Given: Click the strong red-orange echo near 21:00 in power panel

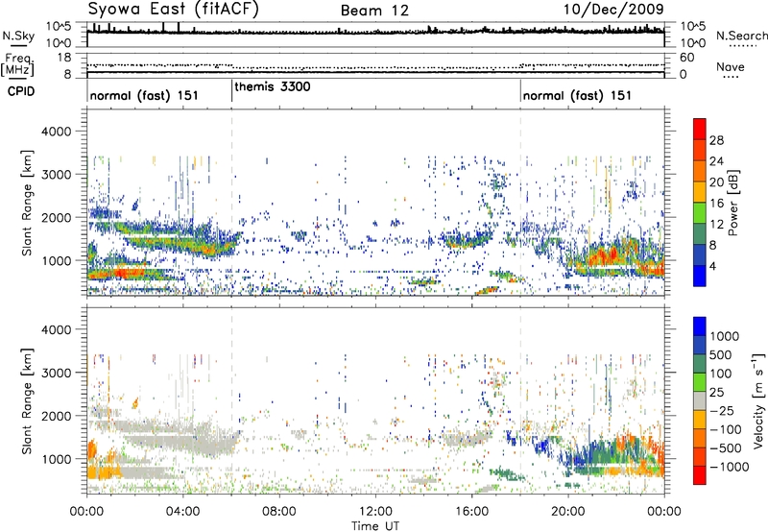Looking at the screenshot, I should (602, 256).
